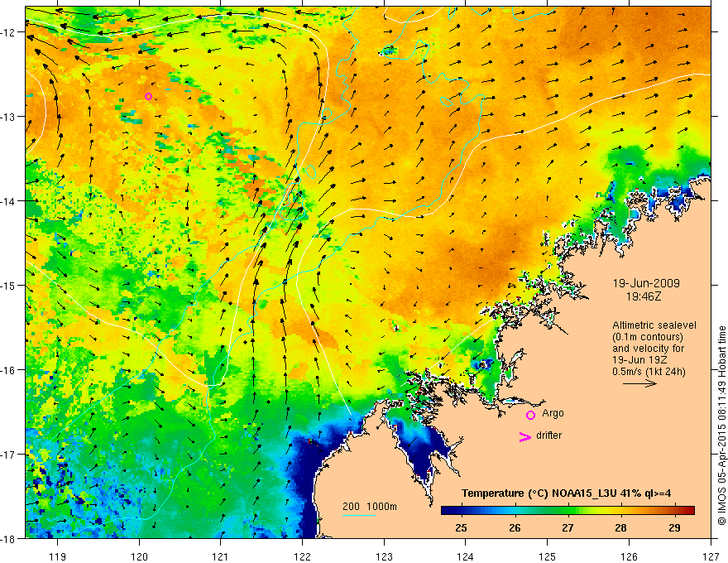Click the latitude axis label -12
Viewport: 728px width, 563px height.
click(x=8, y=32)
